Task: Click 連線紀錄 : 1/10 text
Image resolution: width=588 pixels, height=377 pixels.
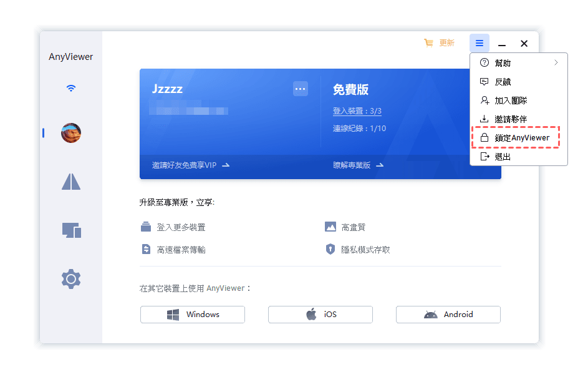Action: 359,129
